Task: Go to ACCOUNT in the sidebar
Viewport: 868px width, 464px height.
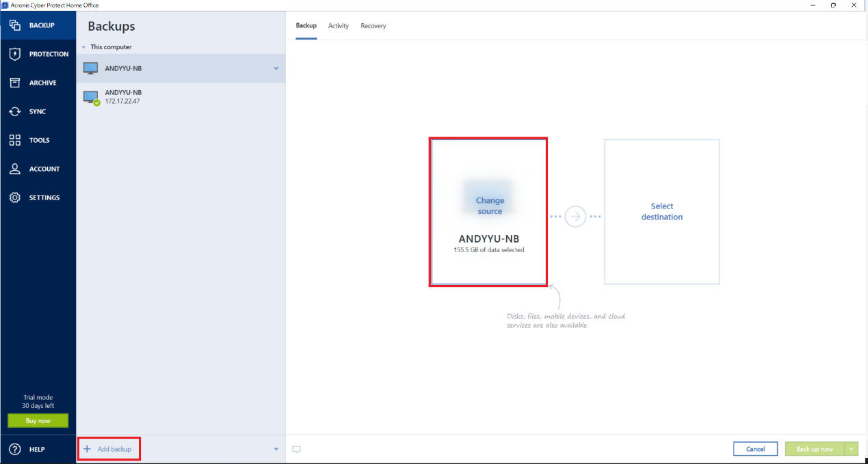Action: (x=38, y=169)
